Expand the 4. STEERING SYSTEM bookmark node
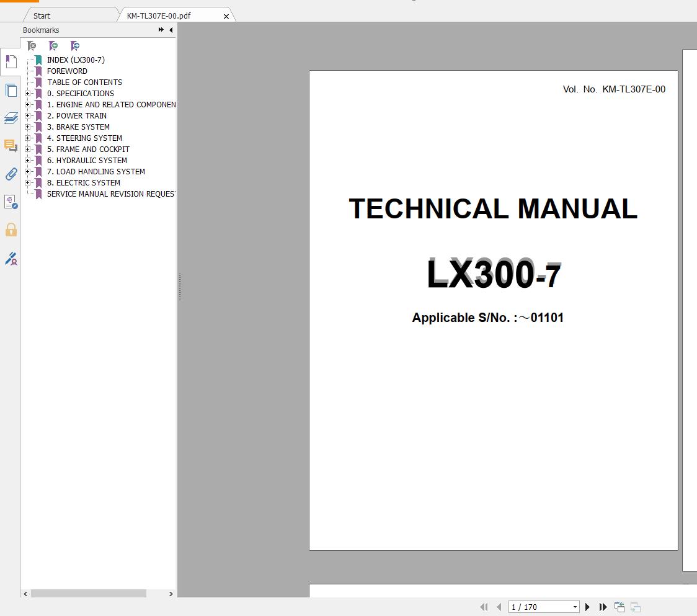Image resolution: width=697 pixels, height=616 pixels. click(x=27, y=138)
